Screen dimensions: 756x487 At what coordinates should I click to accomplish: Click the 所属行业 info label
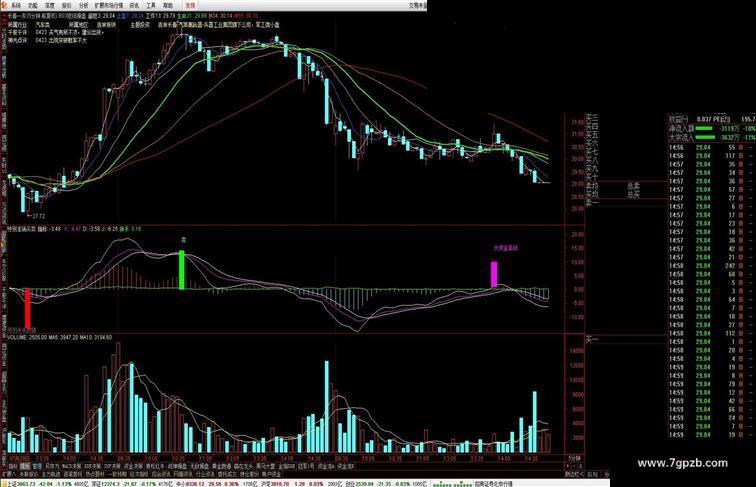17,24
